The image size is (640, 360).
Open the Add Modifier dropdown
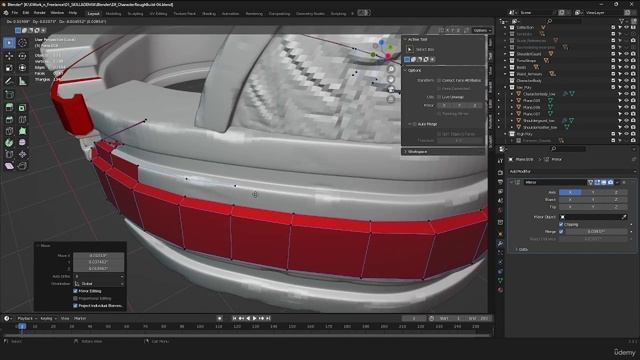[x=571, y=171]
